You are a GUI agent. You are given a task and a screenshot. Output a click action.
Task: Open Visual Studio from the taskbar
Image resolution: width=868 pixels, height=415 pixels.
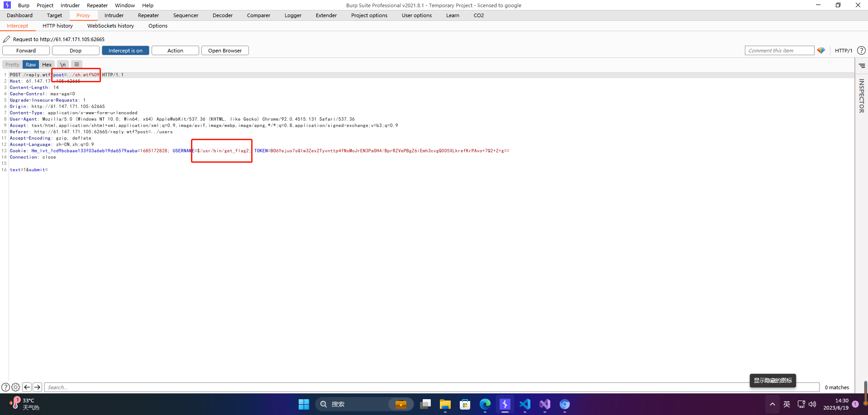pos(545,404)
